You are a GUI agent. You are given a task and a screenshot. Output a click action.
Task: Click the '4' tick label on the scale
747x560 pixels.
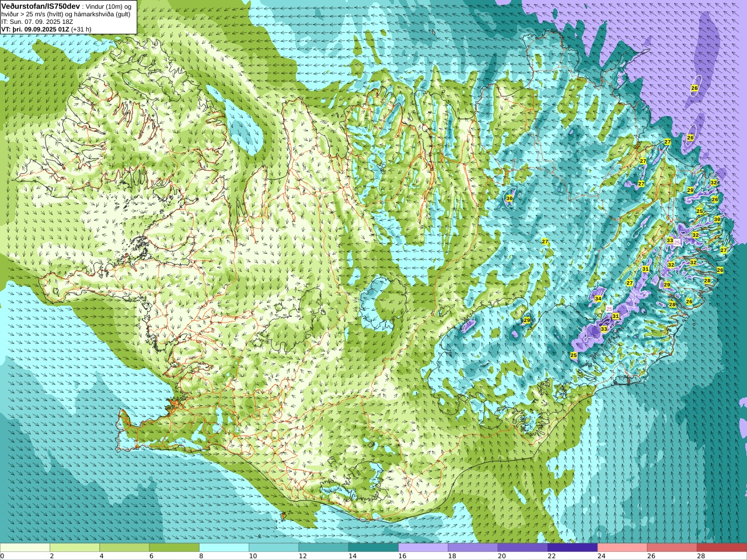(x=102, y=556)
